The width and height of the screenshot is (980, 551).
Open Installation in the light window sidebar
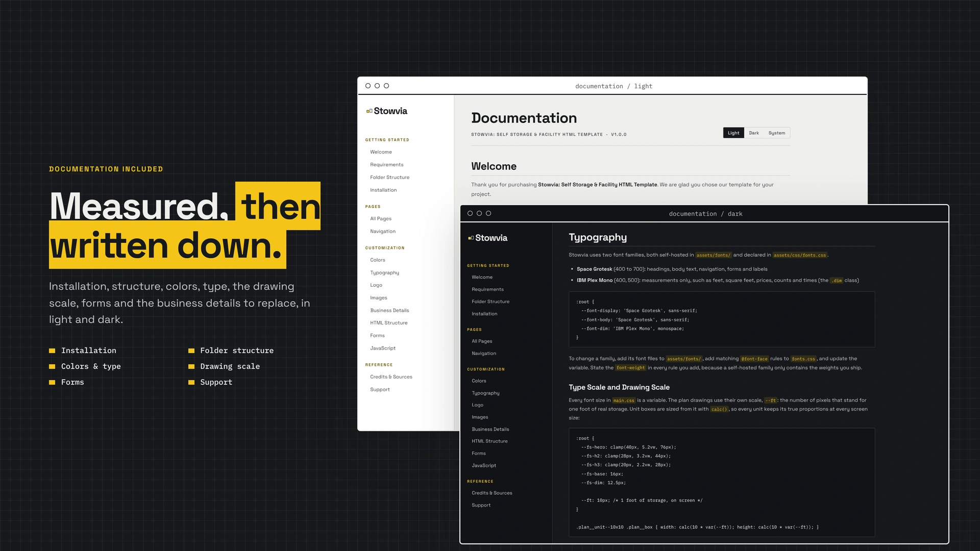(x=383, y=190)
